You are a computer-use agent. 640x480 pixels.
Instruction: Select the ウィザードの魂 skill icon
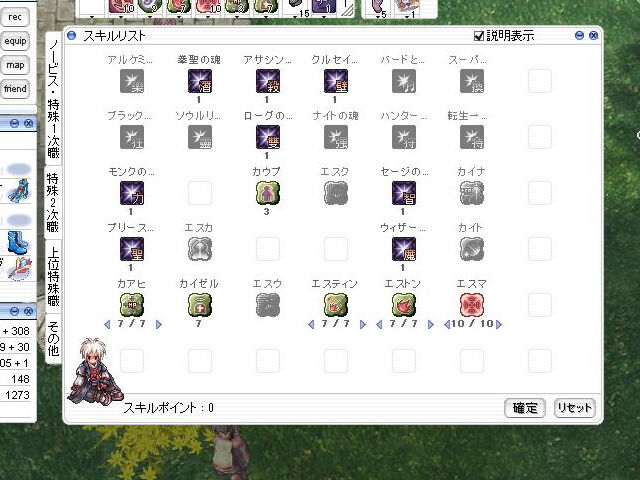coord(404,249)
